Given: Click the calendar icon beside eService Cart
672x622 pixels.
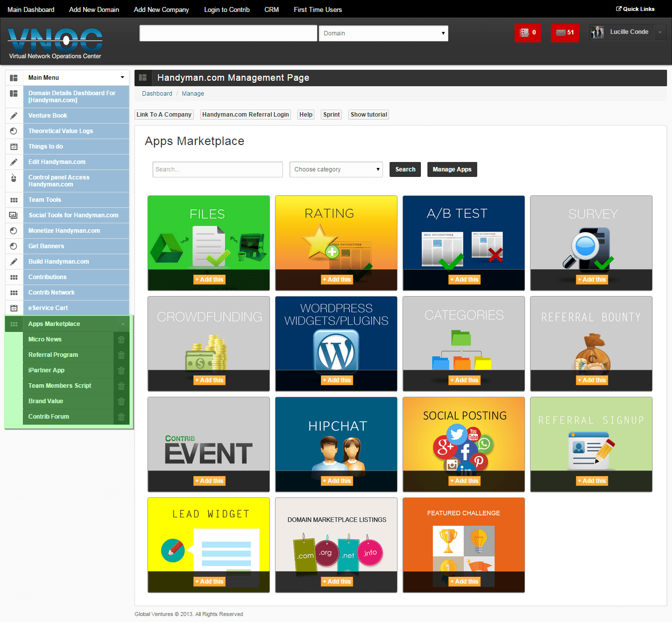Looking at the screenshot, I should [14, 308].
